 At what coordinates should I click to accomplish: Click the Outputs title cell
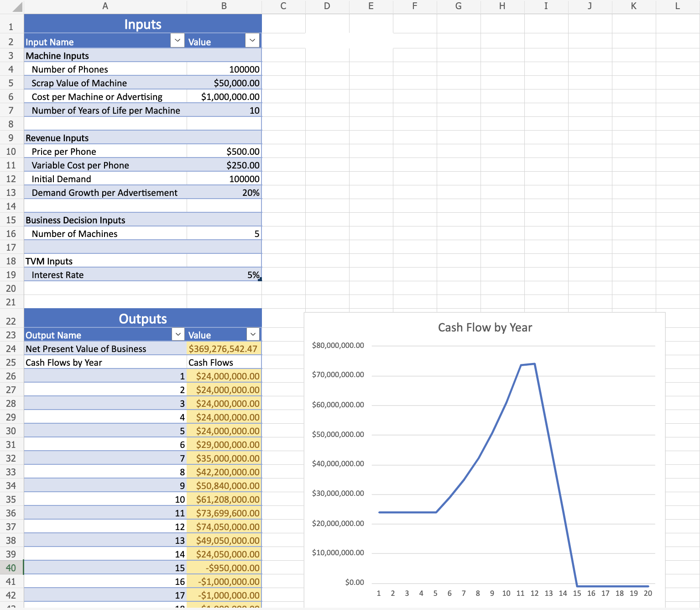pyautogui.click(x=143, y=318)
